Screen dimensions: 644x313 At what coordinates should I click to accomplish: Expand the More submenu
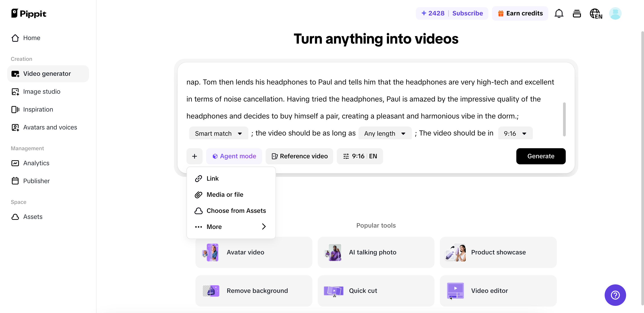tap(231, 227)
